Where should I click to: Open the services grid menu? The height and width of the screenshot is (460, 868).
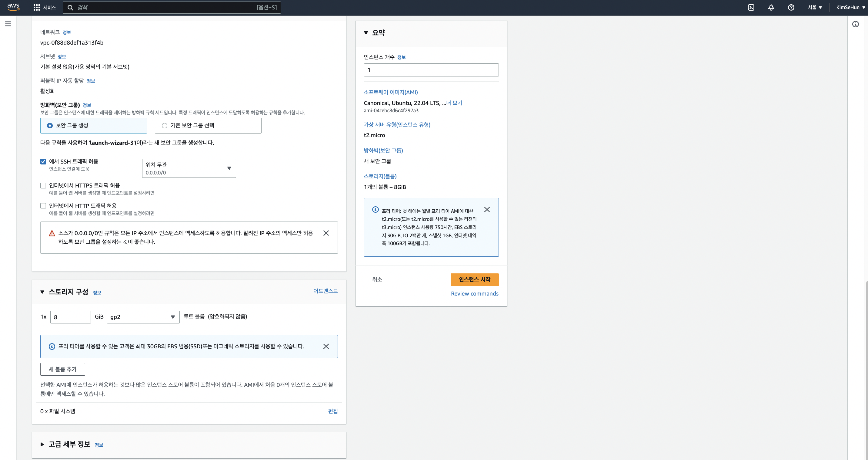pyautogui.click(x=37, y=7)
